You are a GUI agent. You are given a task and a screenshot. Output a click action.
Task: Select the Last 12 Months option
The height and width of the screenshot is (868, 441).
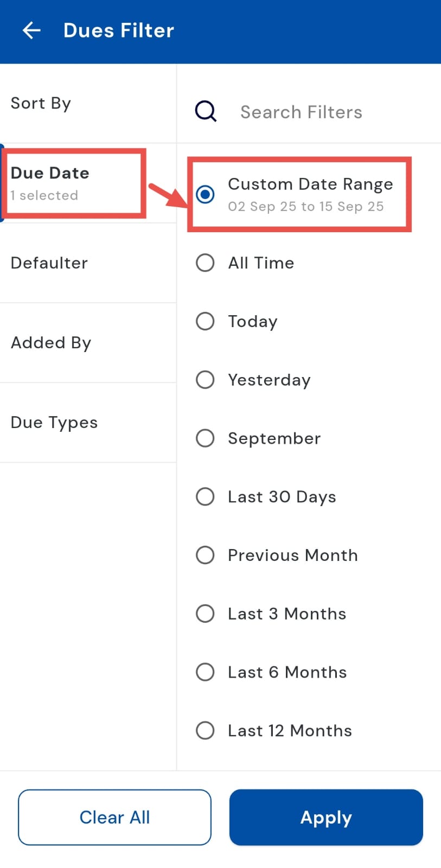(205, 730)
